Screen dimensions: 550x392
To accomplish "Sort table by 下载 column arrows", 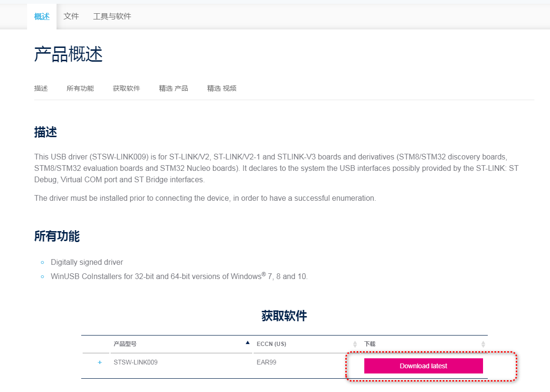I will [483, 345].
